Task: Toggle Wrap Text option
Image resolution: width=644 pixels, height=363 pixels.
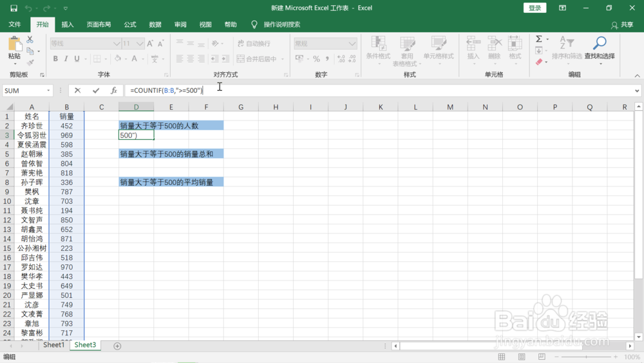Action: [254, 43]
